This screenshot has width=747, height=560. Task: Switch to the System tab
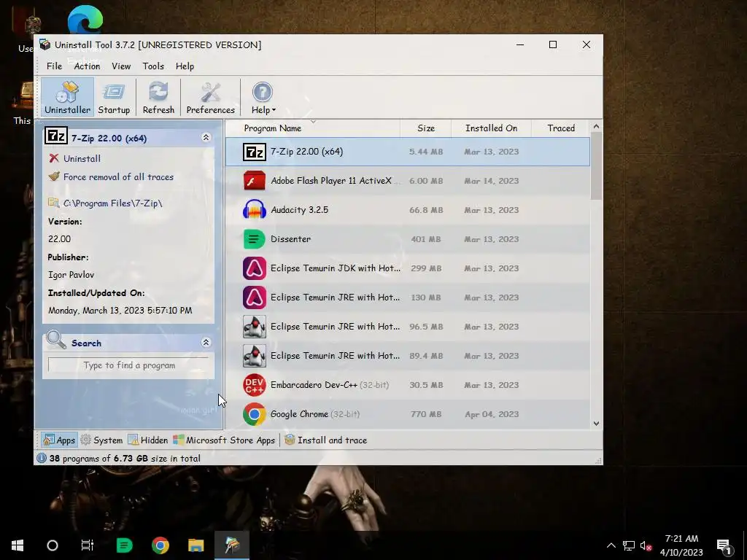pos(101,440)
